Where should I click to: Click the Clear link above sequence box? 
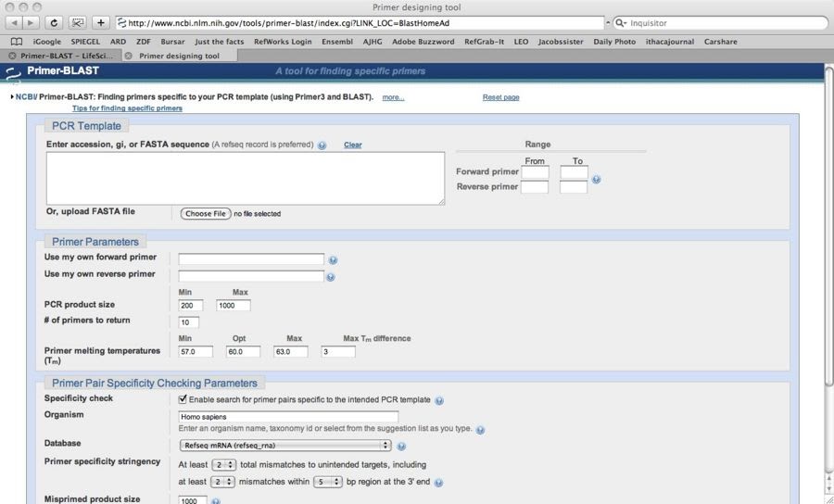[x=353, y=145]
